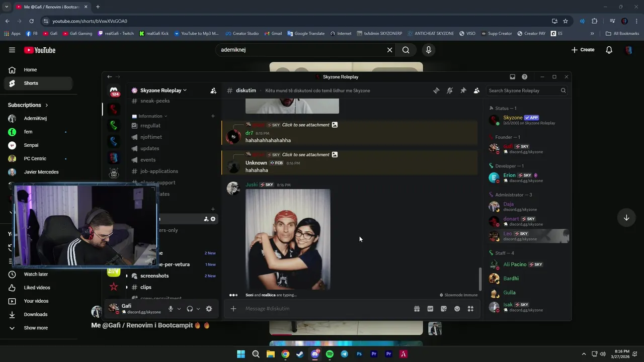The image size is (644, 362).
Task: Open Juski's posted photo attachment
Action: pyautogui.click(x=288, y=239)
